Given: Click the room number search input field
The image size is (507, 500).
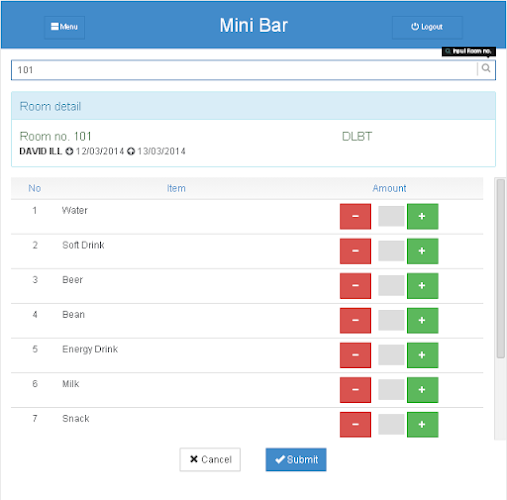Looking at the screenshot, I should coord(244,70).
